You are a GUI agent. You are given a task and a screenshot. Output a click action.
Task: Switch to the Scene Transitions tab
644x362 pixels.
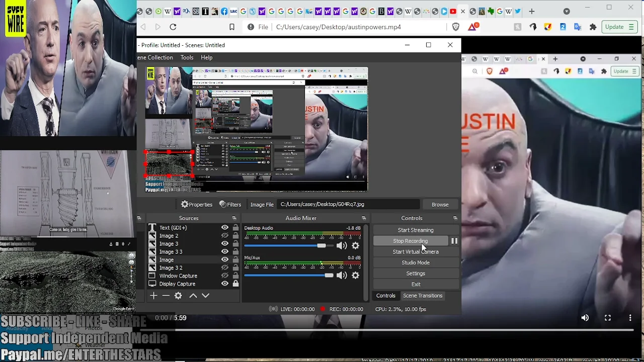[x=422, y=296]
